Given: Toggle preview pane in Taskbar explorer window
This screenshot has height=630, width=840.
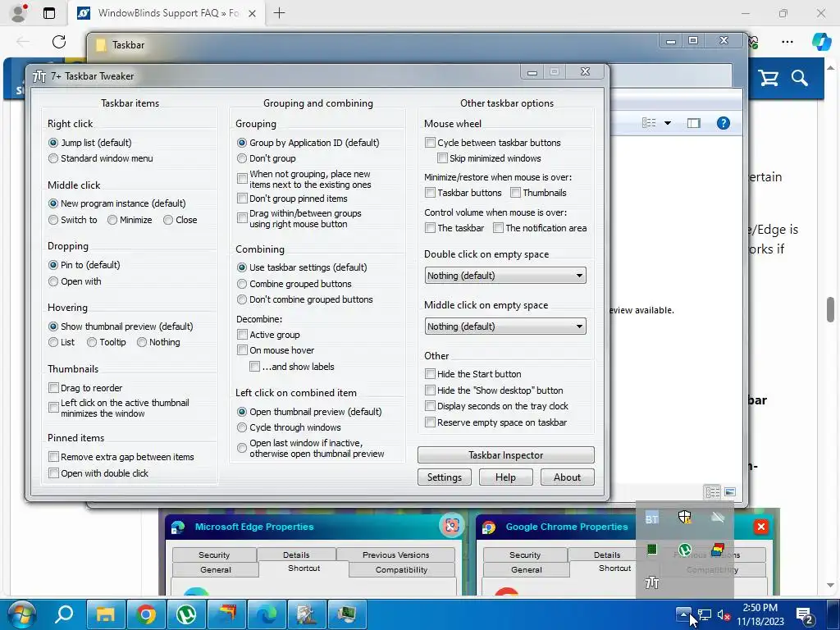Looking at the screenshot, I should [x=693, y=123].
